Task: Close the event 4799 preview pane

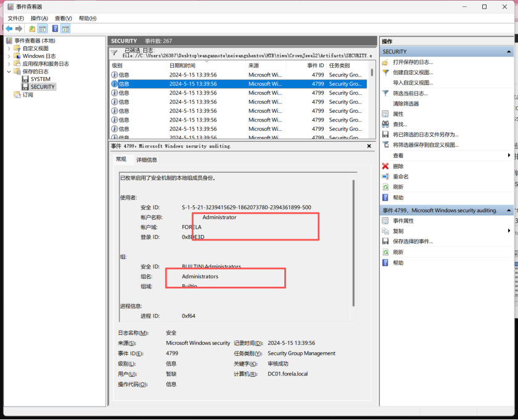Action: (x=369, y=146)
